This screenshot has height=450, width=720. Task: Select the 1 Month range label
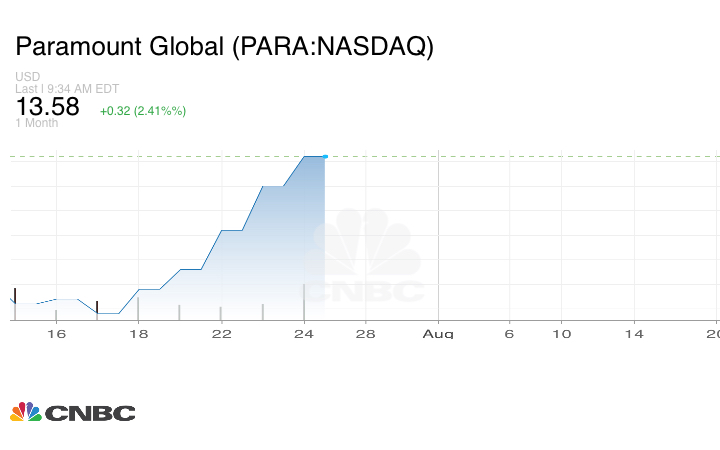36,123
